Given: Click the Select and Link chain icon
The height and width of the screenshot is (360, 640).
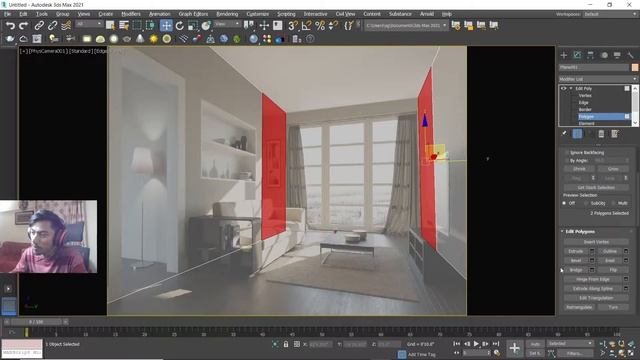Looking at the screenshot, I should [x=39, y=26].
